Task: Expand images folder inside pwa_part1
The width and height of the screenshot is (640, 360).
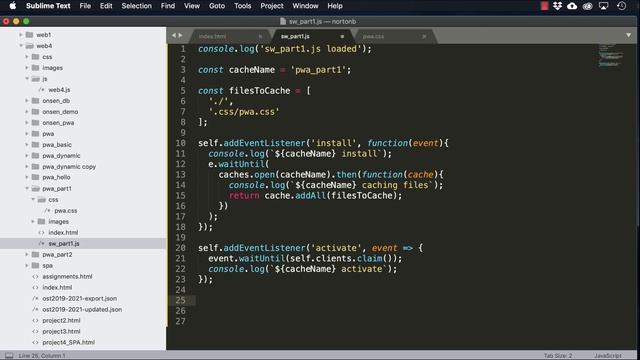Action: pyautogui.click(x=33, y=221)
